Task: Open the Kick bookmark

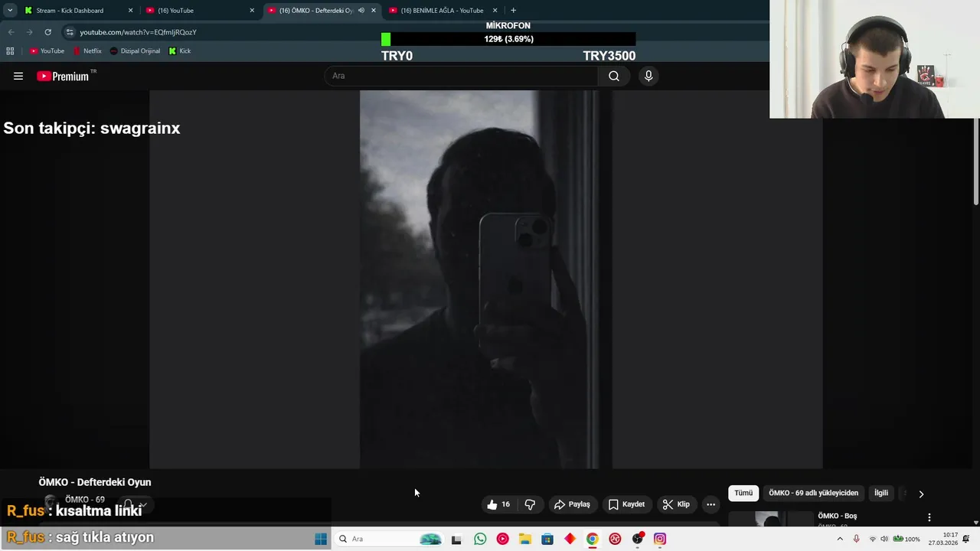Action: tap(180, 51)
